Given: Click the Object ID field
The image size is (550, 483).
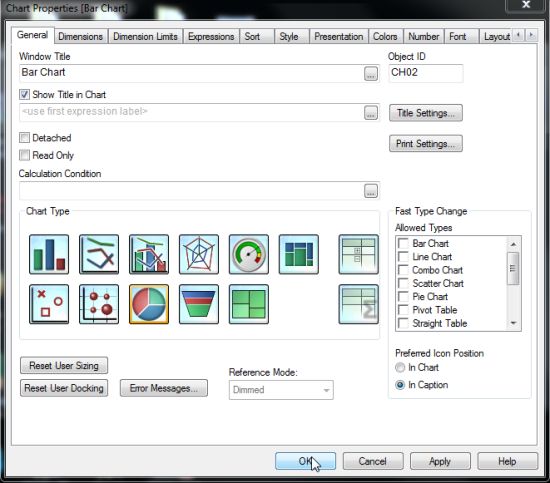Looking at the screenshot, I should (426, 73).
